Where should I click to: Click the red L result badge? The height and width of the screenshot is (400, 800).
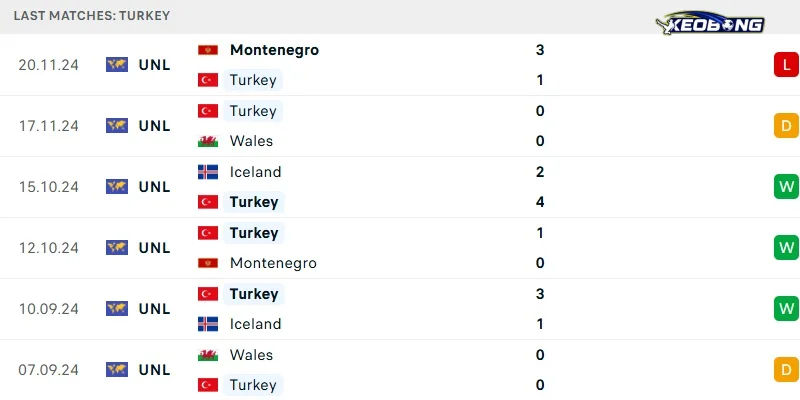pos(786,65)
